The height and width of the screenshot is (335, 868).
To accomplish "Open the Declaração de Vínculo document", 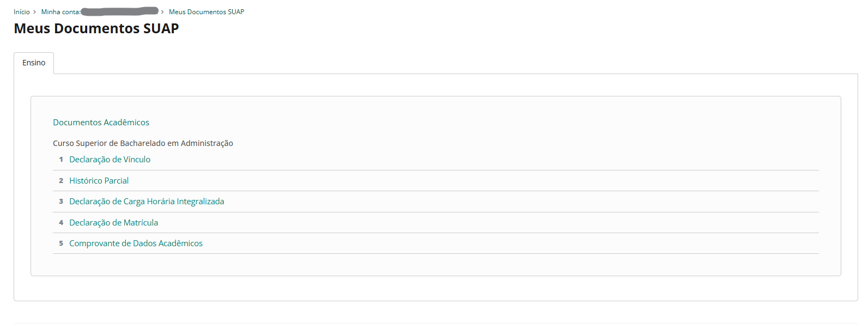I will 110,160.
